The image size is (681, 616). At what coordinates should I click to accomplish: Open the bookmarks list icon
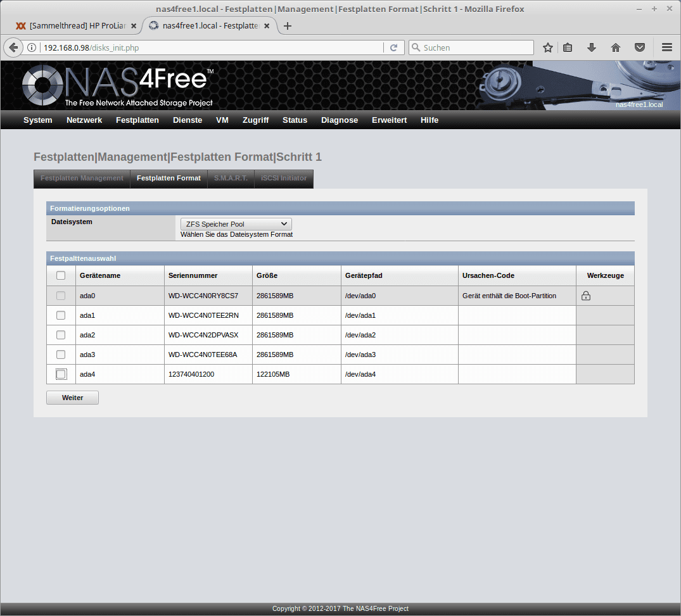pos(568,47)
